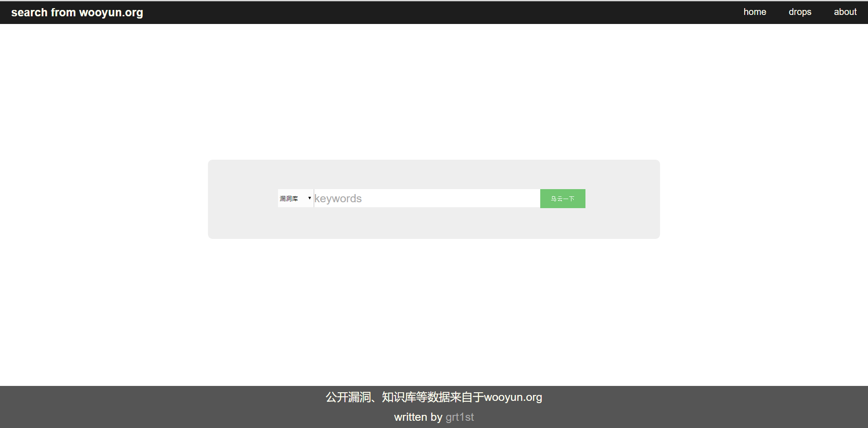
Task: Click the small arrow on the category selector
Action: [309, 198]
